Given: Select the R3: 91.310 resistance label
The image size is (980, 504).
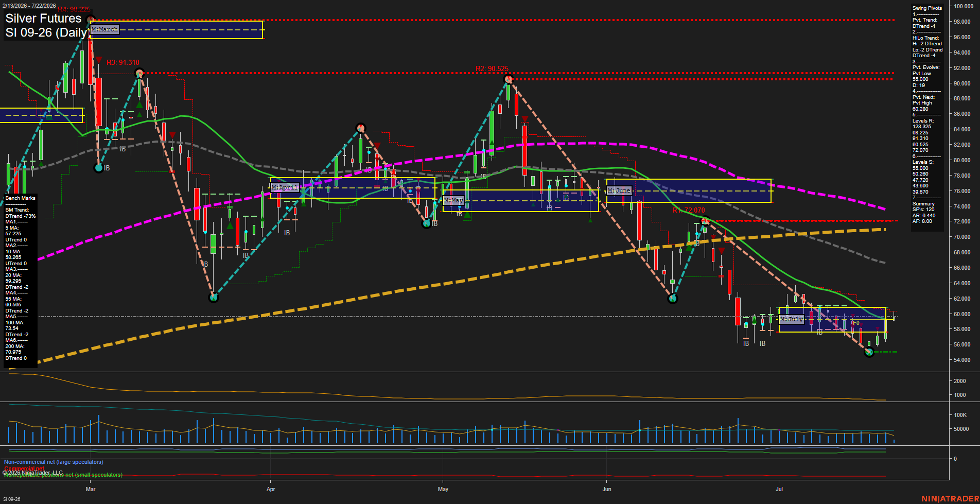Looking at the screenshot, I should click(x=123, y=62).
